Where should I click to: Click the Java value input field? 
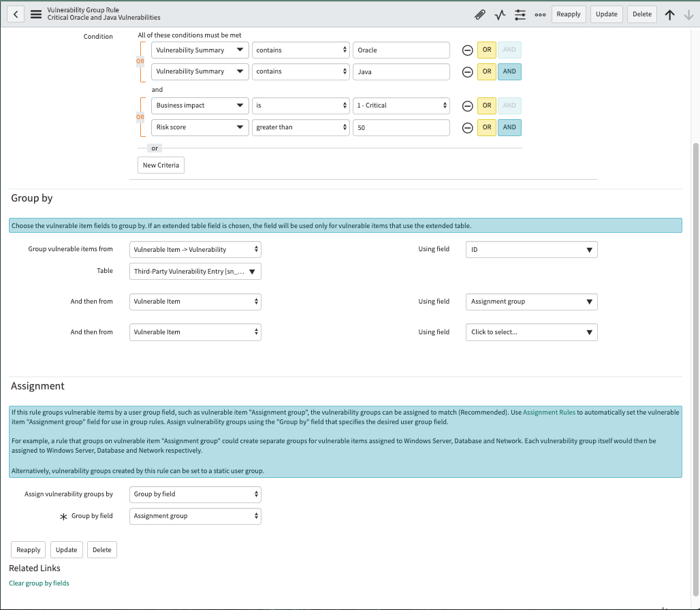pos(401,71)
